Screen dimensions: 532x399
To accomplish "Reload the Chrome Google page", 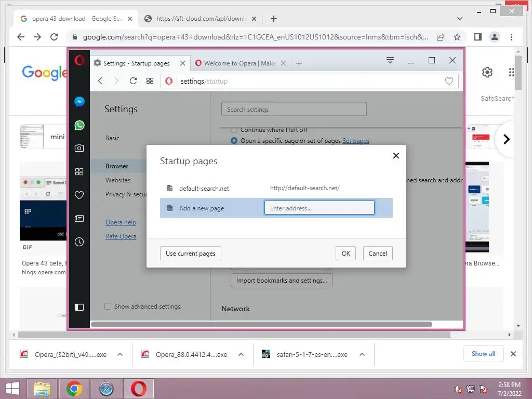I will click(x=54, y=37).
